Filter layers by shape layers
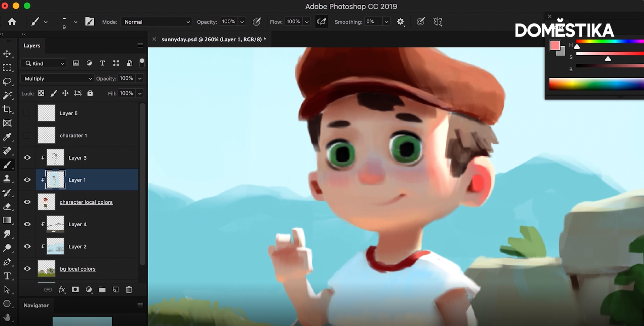 click(116, 63)
